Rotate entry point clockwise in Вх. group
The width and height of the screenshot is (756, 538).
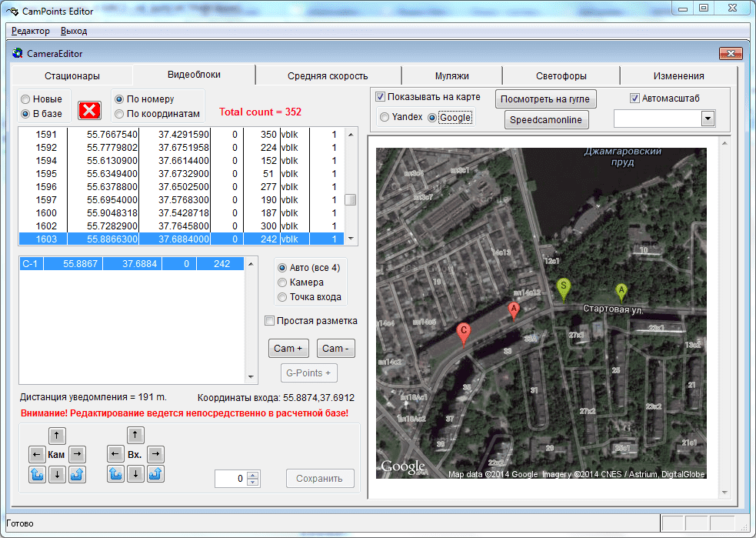pos(155,474)
